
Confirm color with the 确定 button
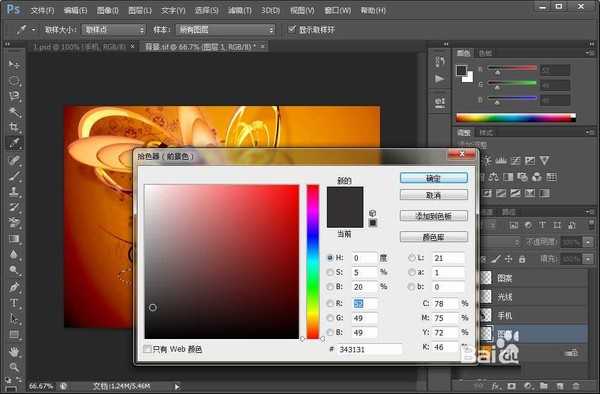(434, 178)
